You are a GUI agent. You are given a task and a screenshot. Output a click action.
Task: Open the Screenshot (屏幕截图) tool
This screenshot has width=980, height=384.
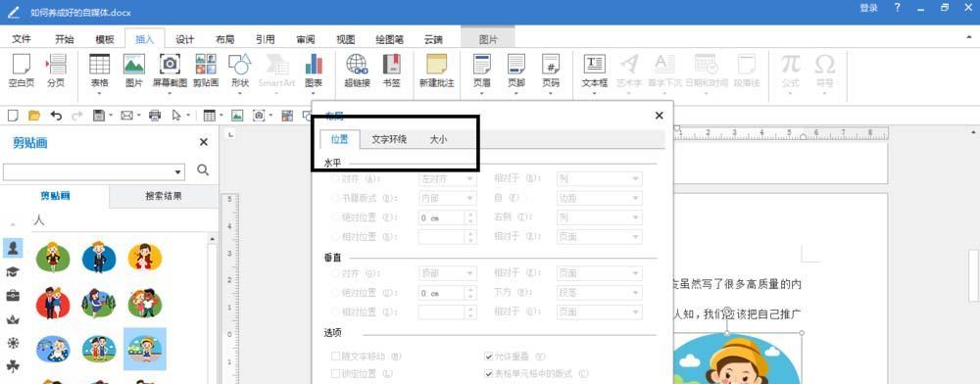[x=170, y=70]
